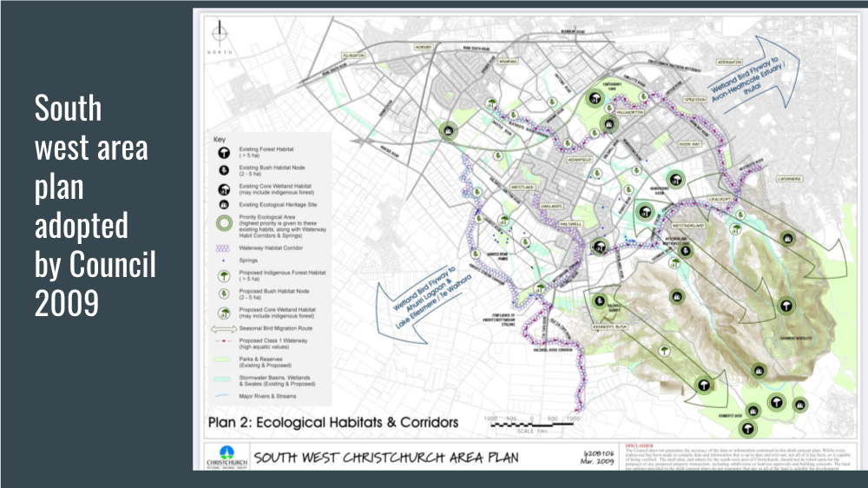Click the heritage site marker on western motorway curve
The image size is (868, 488).
pos(449,131)
